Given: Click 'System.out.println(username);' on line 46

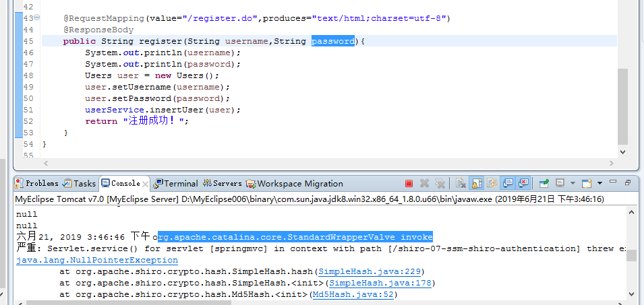Looking at the screenshot, I should point(163,53).
